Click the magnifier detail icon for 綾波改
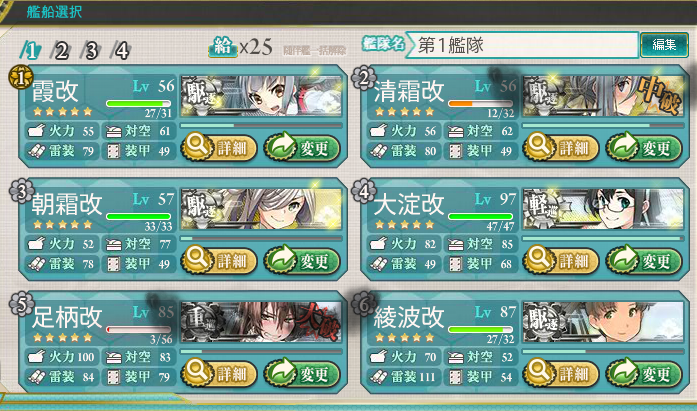This screenshot has height=411, width=697. pyautogui.click(x=538, y=372)
